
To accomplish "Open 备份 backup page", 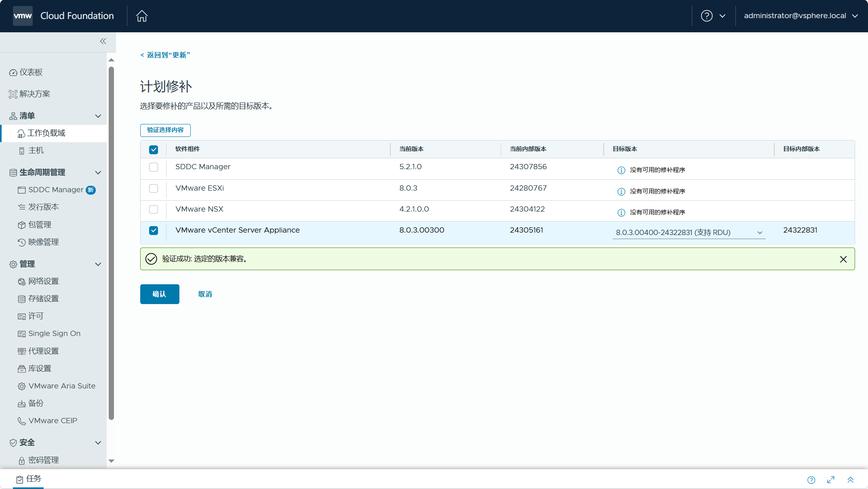I will coord(31,403).
